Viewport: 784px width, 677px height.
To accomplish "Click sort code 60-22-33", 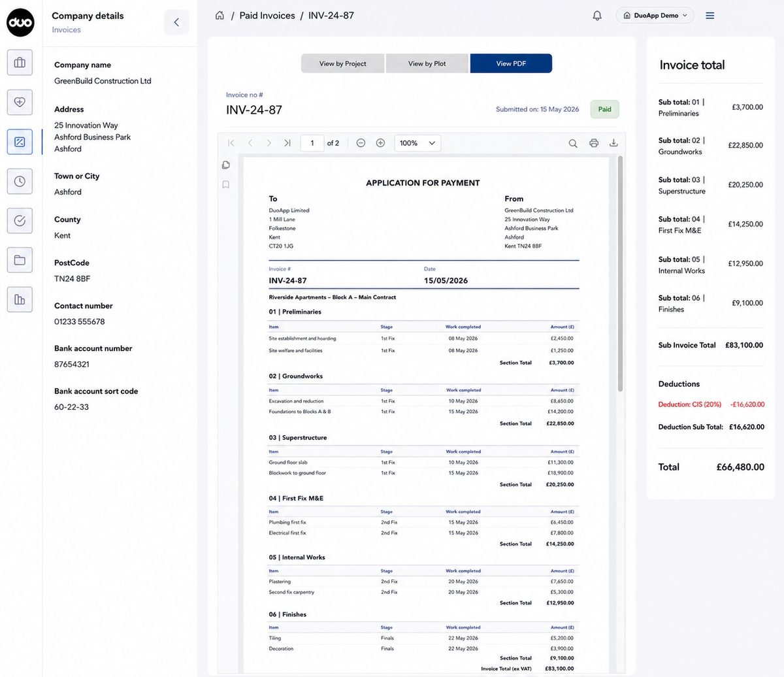I will [71, 407].
